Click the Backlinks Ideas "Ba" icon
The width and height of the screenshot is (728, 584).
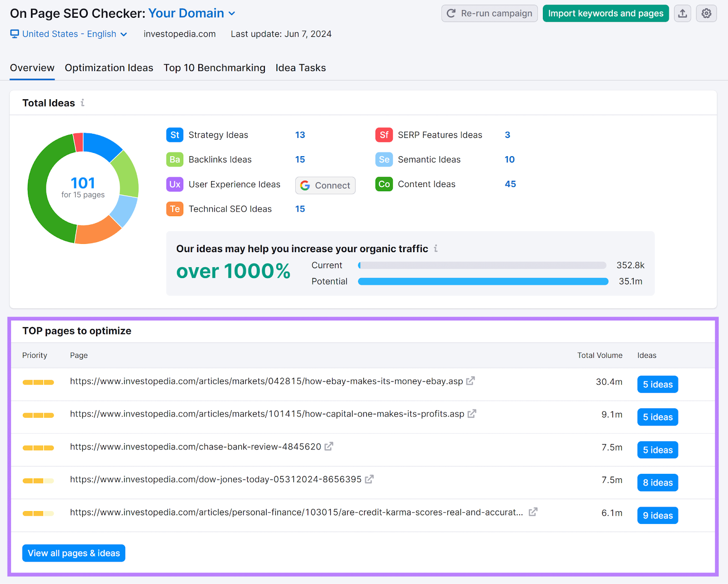[174, 159]
